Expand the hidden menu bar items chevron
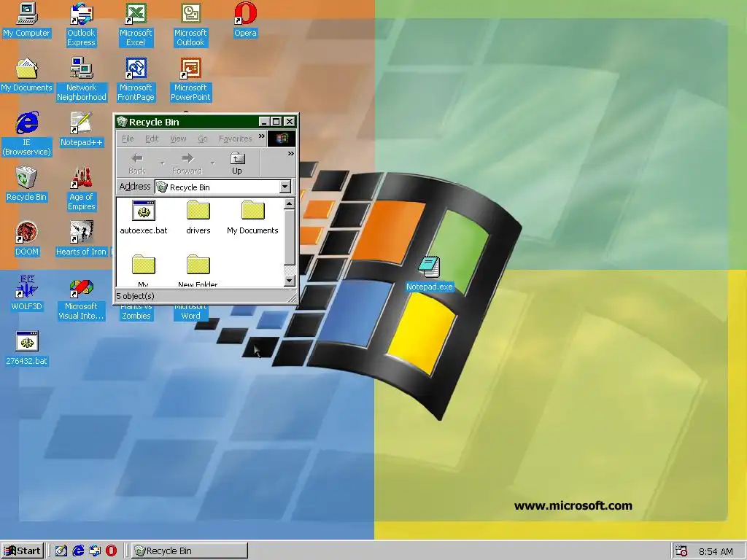Screen dimensions: 747x560 [262, 136]
